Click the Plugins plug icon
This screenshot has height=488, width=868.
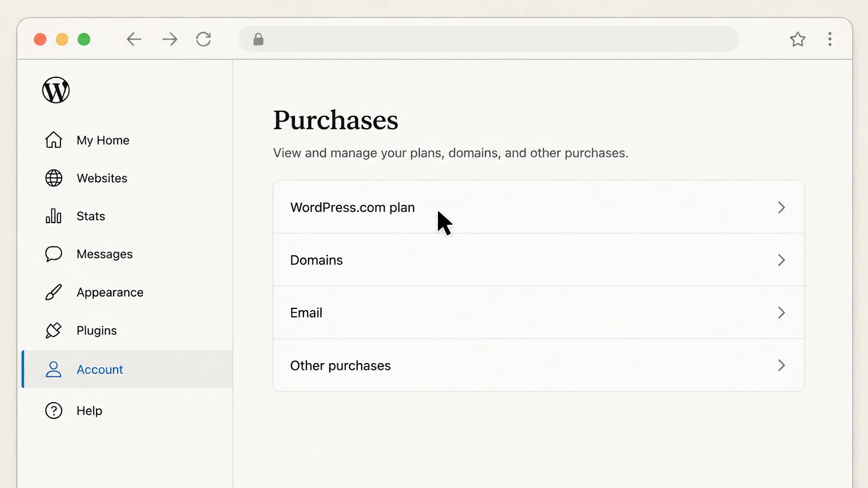pyautogui.click(x=54, y=330)
